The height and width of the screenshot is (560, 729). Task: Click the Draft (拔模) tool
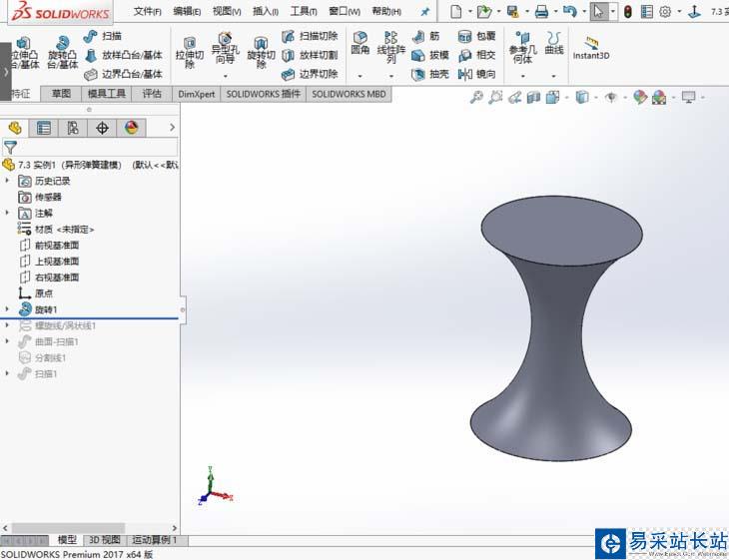pos(430,55)
